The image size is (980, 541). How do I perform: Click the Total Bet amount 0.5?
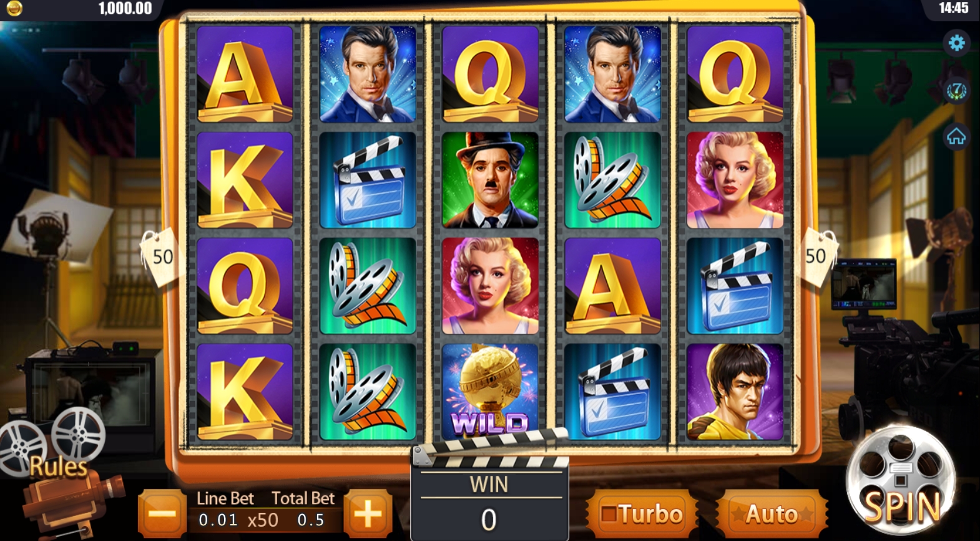pyautogui.click(x=310, y=520)
